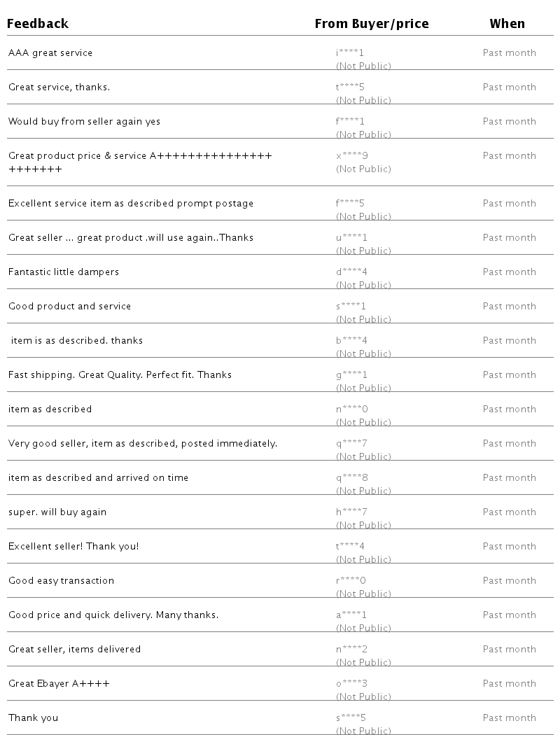Click the Feedback column header

(x=38, y=24)
